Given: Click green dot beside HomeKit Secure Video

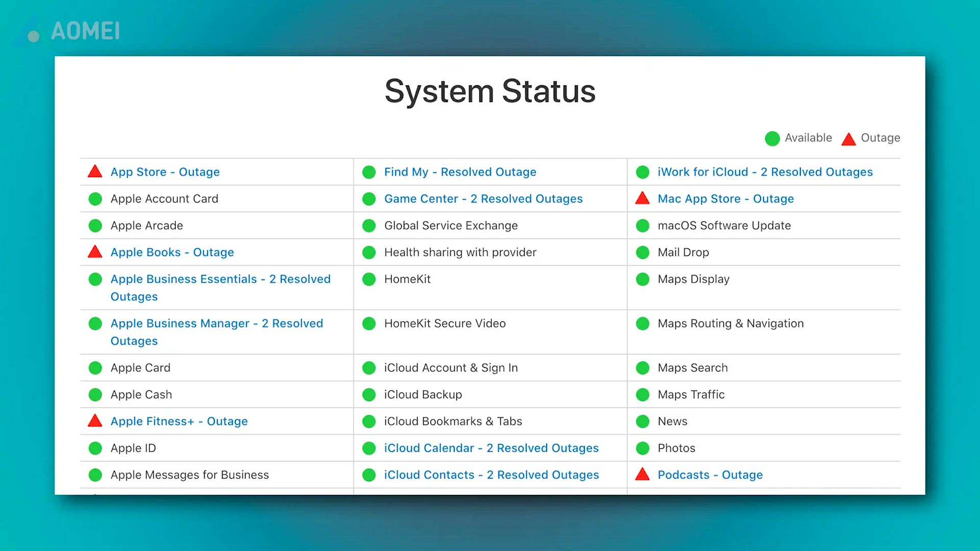Looking at the screenshot, I should tap(369, 323).
